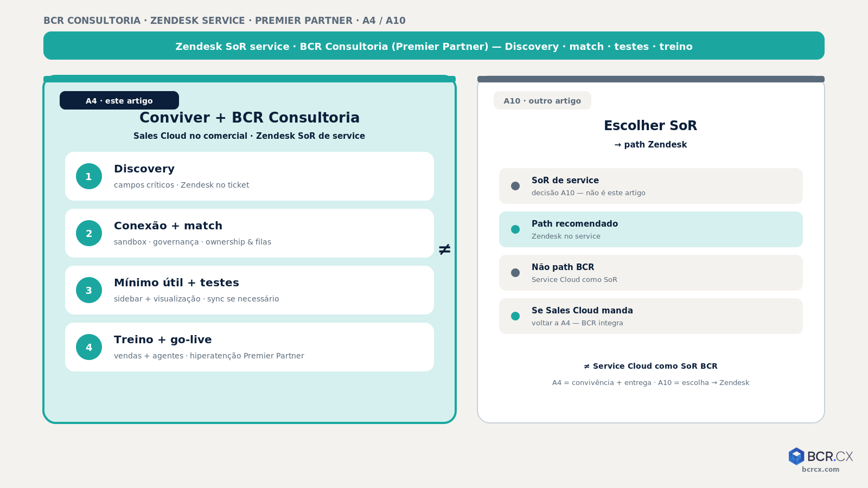The image size is (868, 488).
Task: Click '≠ Service Cloud como SoR BCR' note
Action: (x=650, y=366)
